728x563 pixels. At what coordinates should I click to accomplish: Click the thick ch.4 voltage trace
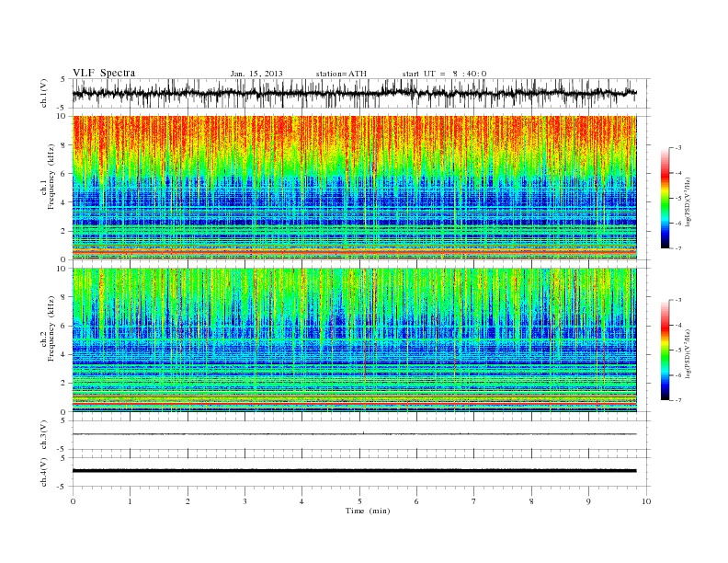(x=354, y=471)
